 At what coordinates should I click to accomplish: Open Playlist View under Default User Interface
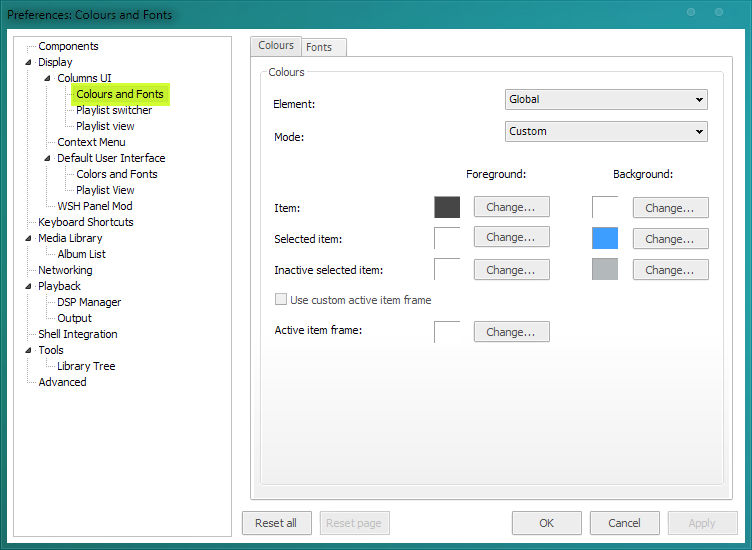coord(105,190)
